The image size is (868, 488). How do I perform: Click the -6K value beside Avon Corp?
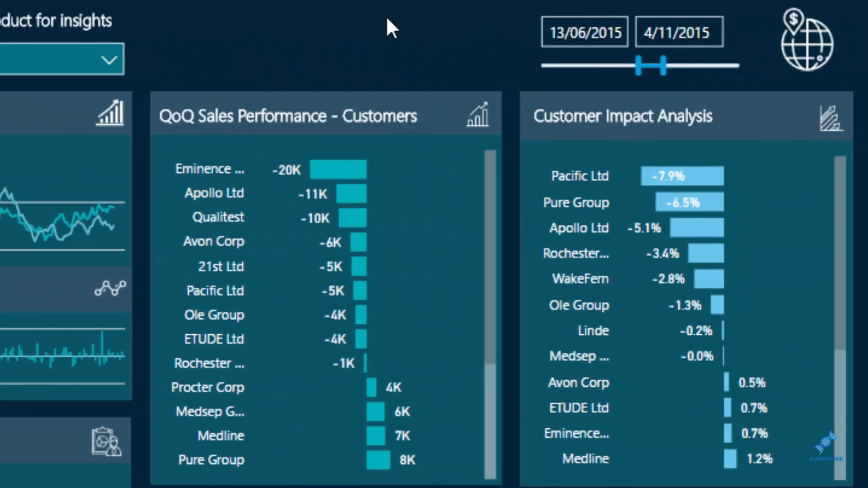click(x=330, y=242)
